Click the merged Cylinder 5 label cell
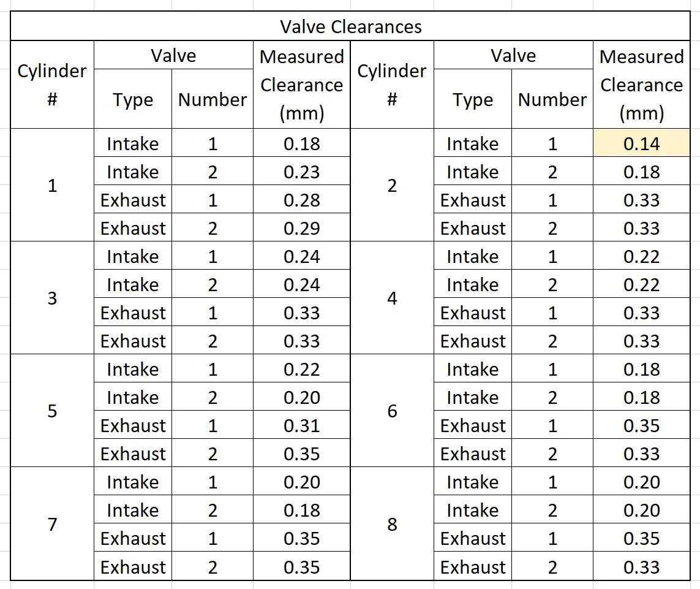Image resolution: width=700 pixels, height=589 pixels. 52,411
